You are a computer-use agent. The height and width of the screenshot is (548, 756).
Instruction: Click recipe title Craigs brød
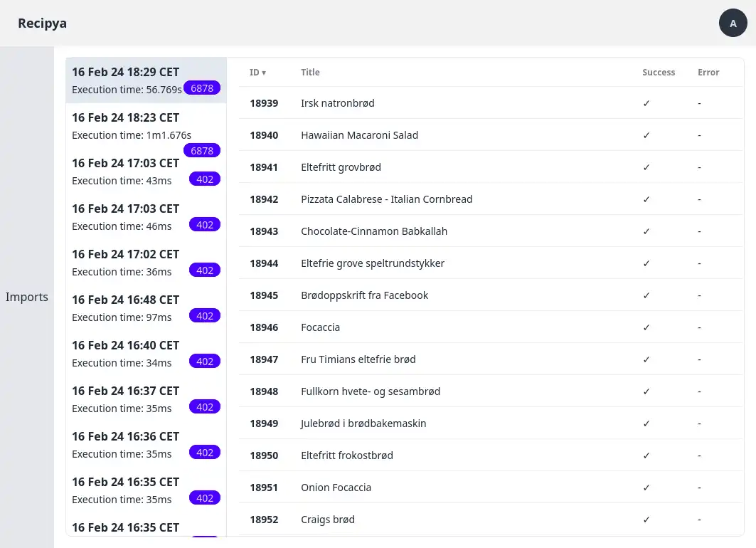327,520
